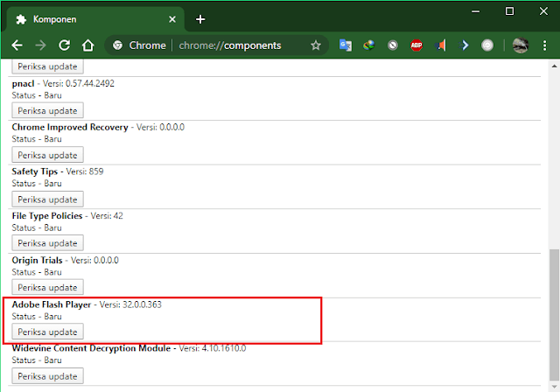Screen dimensions: 560x392
Task: Close the Komponen tab
Action: click(x=172, y=19)
